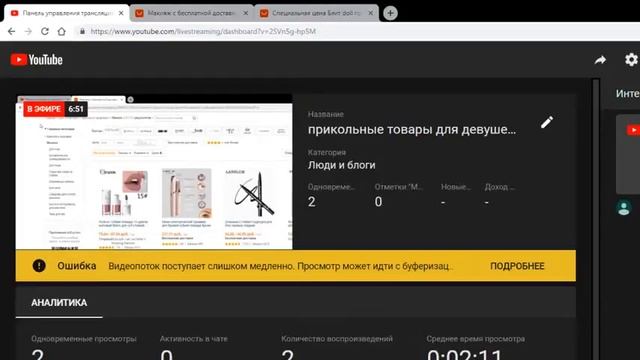Click the stream timer 6:51
This screenshot has height=360, width=640.
click(x=76, y=109)
